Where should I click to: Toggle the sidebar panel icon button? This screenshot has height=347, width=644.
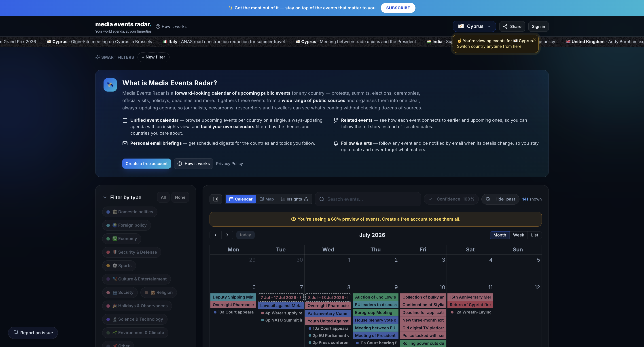coord(216,199)
